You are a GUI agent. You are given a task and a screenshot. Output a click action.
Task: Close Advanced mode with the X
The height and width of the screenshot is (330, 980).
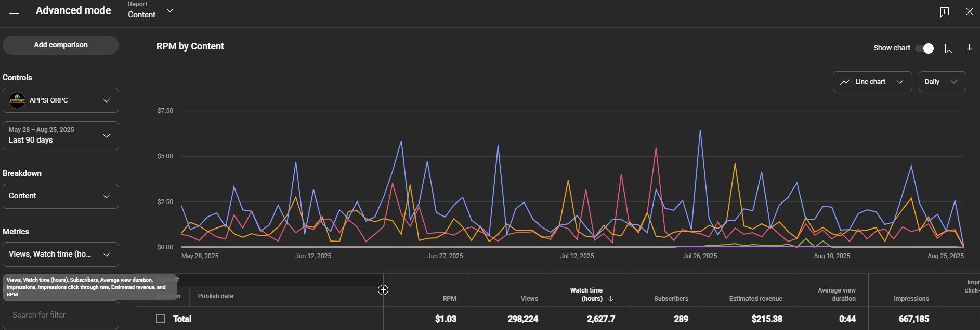[x=970, y=11]
